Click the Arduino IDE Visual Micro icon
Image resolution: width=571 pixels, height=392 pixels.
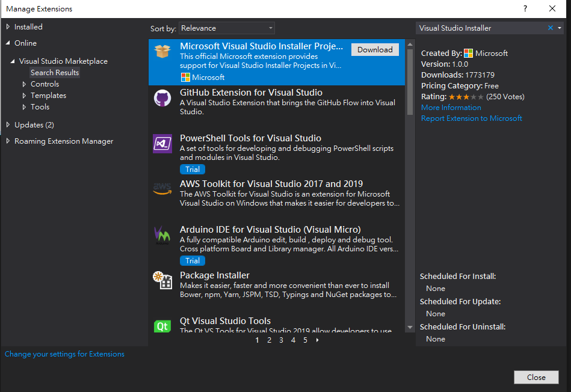click(162, 235)
